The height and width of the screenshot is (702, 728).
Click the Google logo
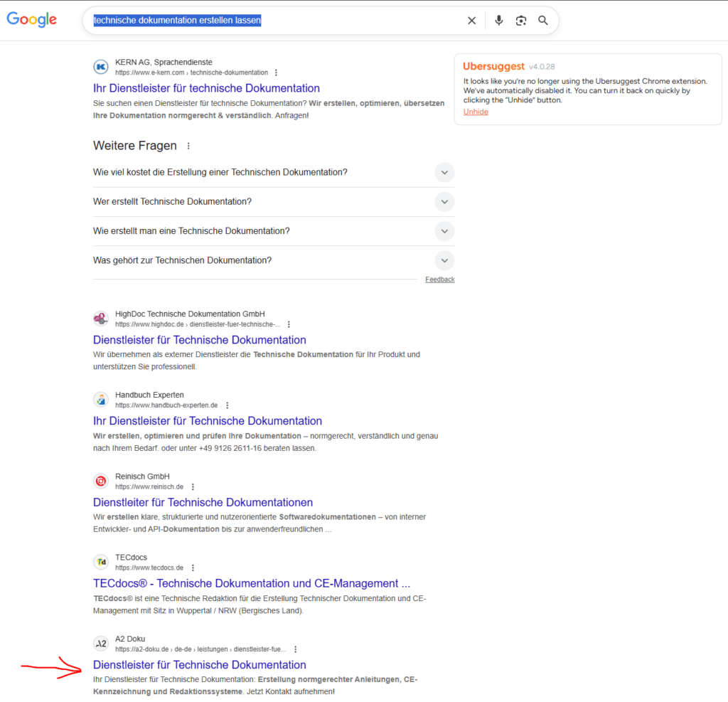tap(31, 20)
